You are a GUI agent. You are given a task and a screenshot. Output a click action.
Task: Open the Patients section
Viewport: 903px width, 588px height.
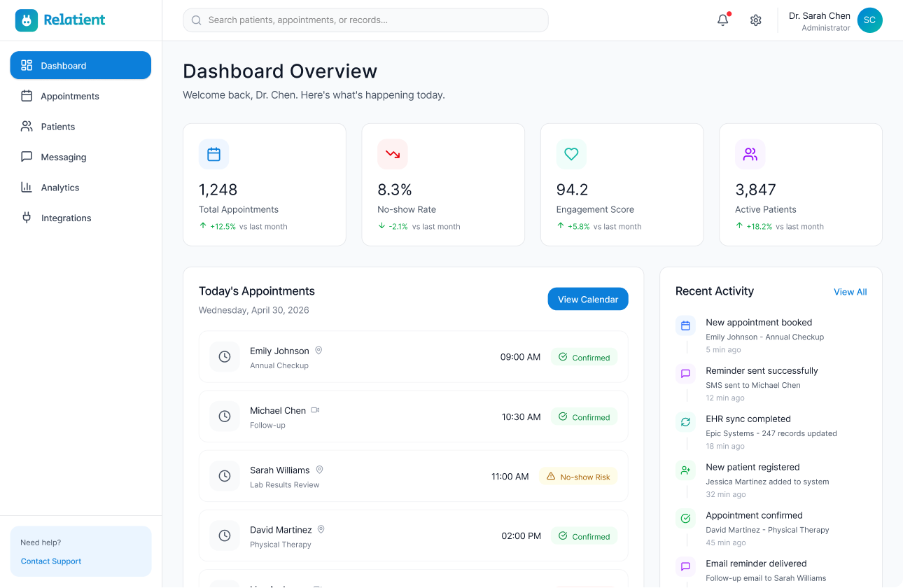coord(80,127)
